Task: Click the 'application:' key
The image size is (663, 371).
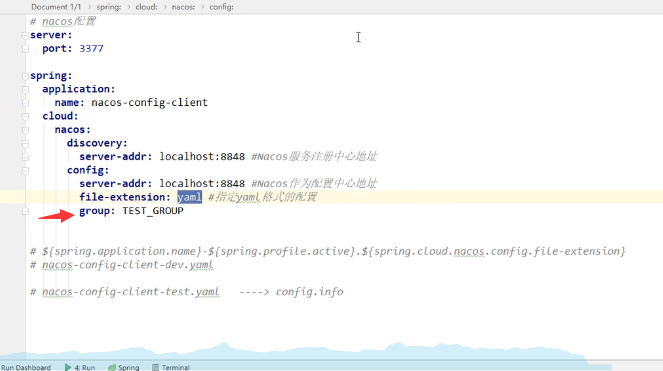Action: pos(79,89)
